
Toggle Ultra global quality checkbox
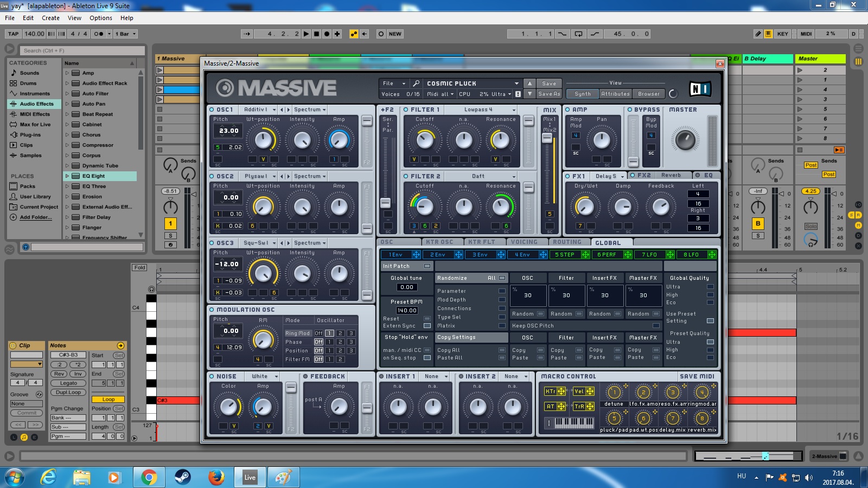pyautogui.click(x=710, y=287)
